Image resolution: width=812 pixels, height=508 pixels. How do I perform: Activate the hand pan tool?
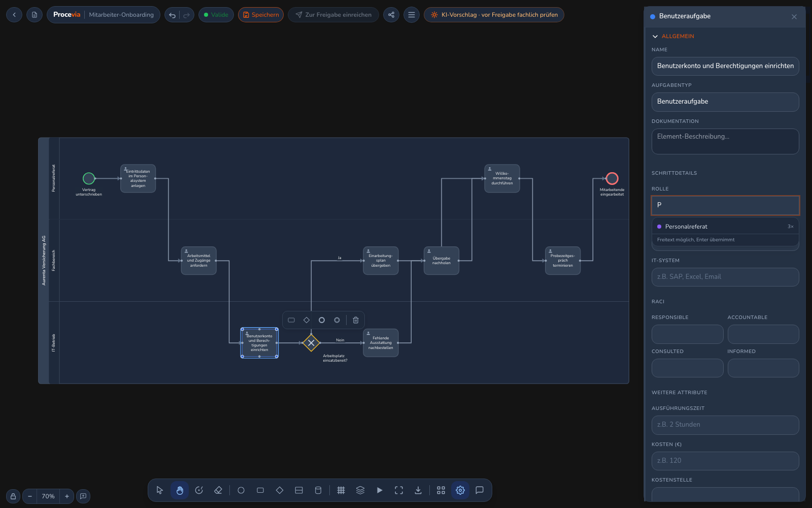click(180, 490)
